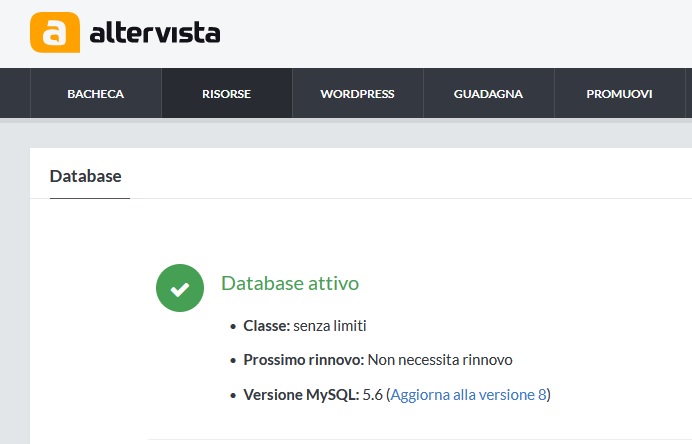
Task: Open the GUADAGNA menu
Action: [x=488, y=94]
